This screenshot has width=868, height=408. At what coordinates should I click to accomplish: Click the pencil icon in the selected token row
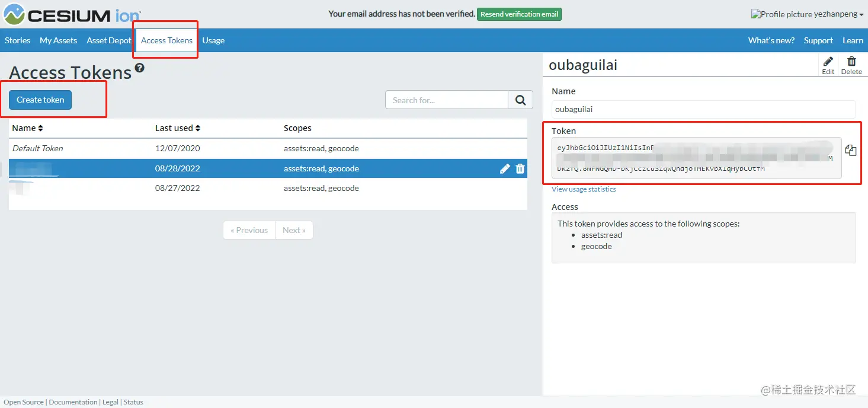tap(505, 169)
